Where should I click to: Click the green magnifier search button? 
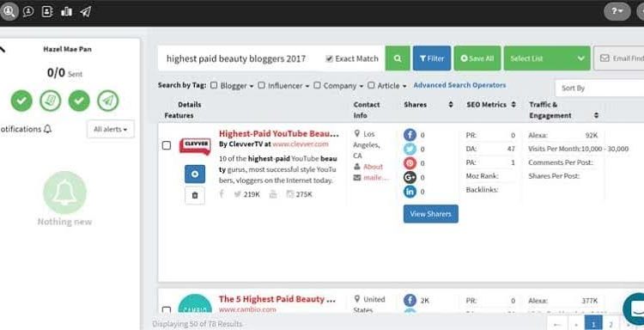coord(398,58)
